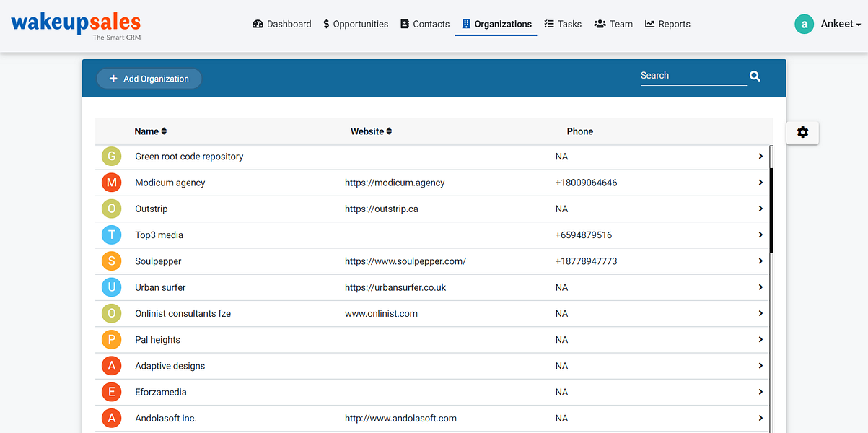
Task: Open the Andolasoft inc. name
Action: (166, 418)
